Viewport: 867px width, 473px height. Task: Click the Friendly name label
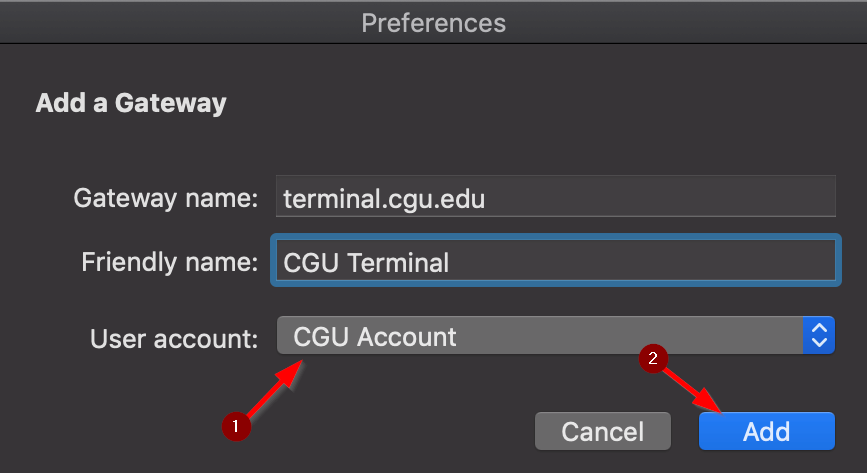coord(170,262)
